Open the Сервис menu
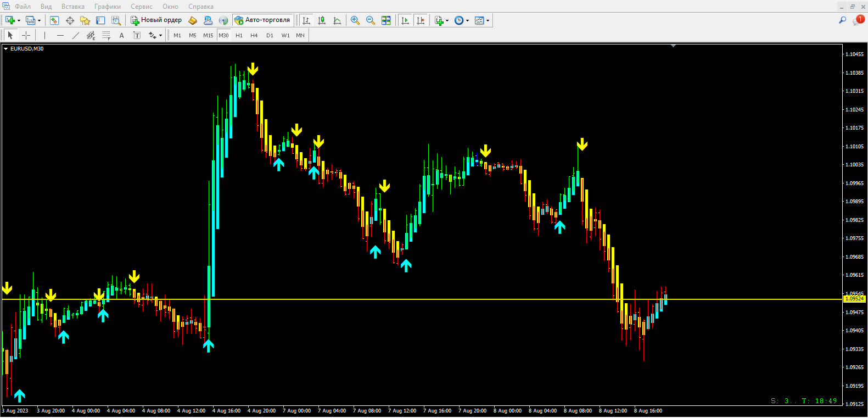Image resolution: width=868 pixels, height=418 pixels. pyautogui.click(x=141, y=7)
